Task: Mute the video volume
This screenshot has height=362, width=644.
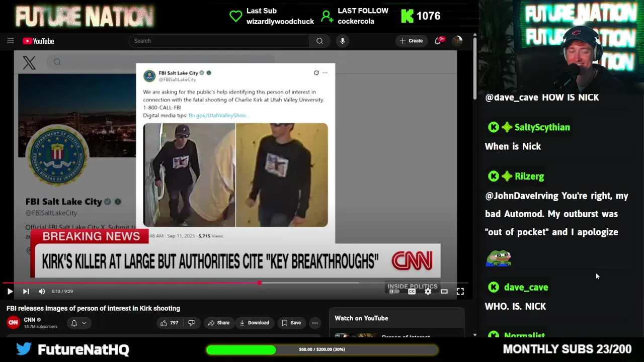Action: coord(42,291)
